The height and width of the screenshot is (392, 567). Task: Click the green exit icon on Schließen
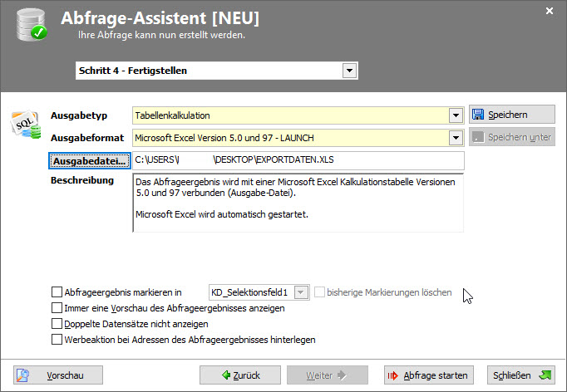click(x=545, y=375)
